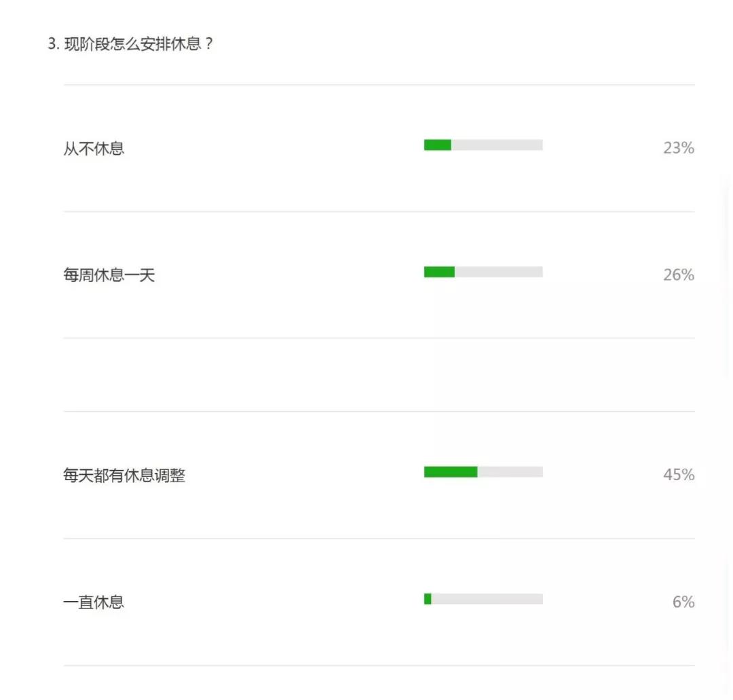Screen dimensions: 733x700
Task: Click the empty row below 每周休息一天
Action: pyautogui.click(x=379, y=375)
